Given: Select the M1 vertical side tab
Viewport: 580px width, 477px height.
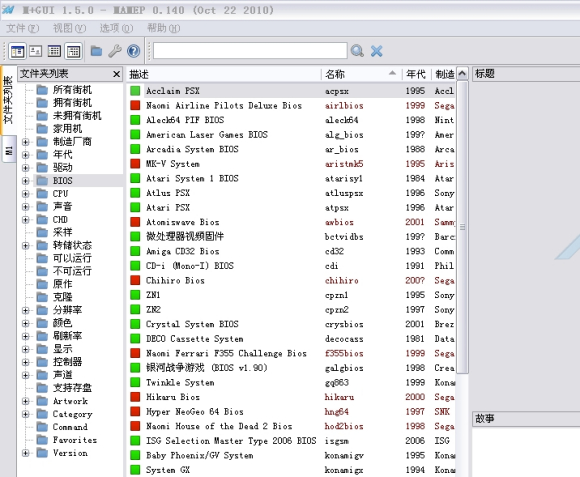Looking at the screenshot, I should click(9, 150).
